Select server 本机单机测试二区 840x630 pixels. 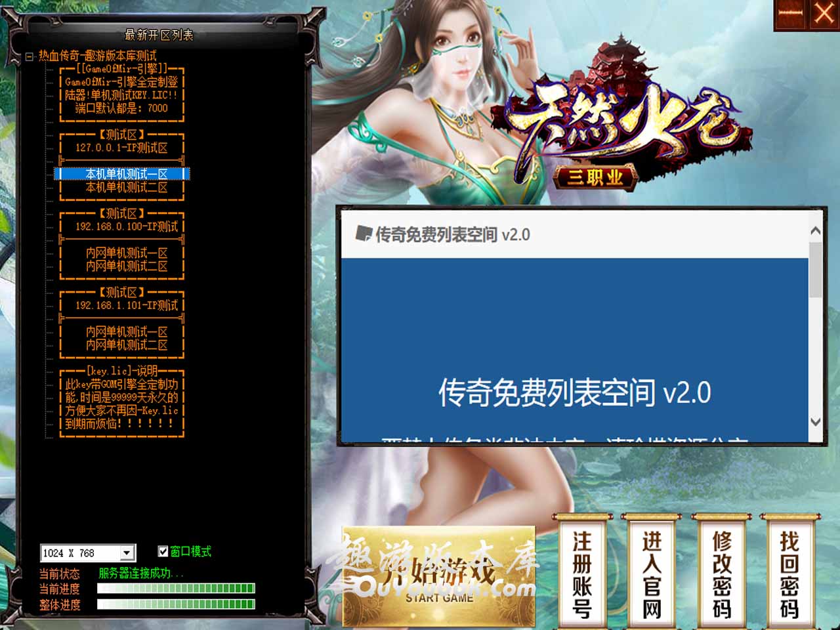[x=126, y=188]
